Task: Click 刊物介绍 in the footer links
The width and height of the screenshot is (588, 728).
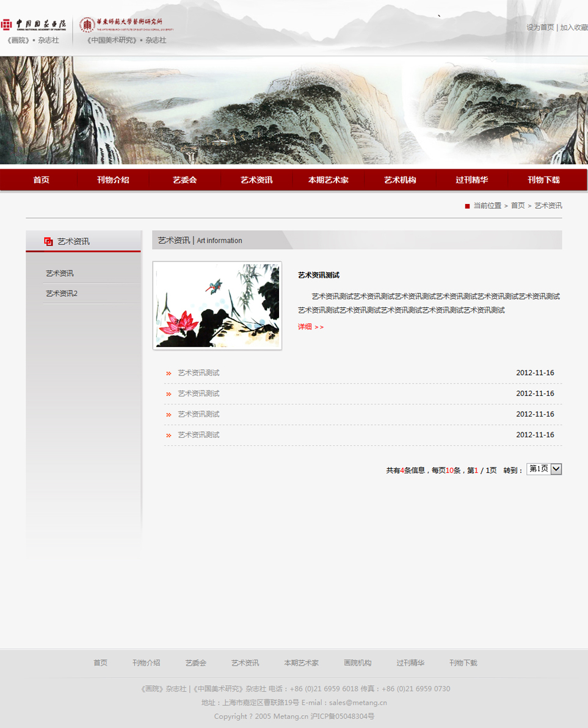Action: 146,663
